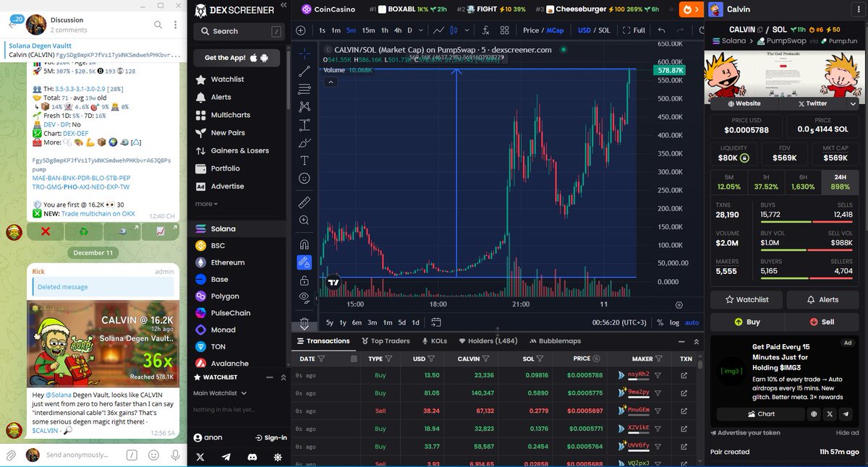Click the chart undo arrow
This screenshot has width=868, height=467.
[661, 30]
